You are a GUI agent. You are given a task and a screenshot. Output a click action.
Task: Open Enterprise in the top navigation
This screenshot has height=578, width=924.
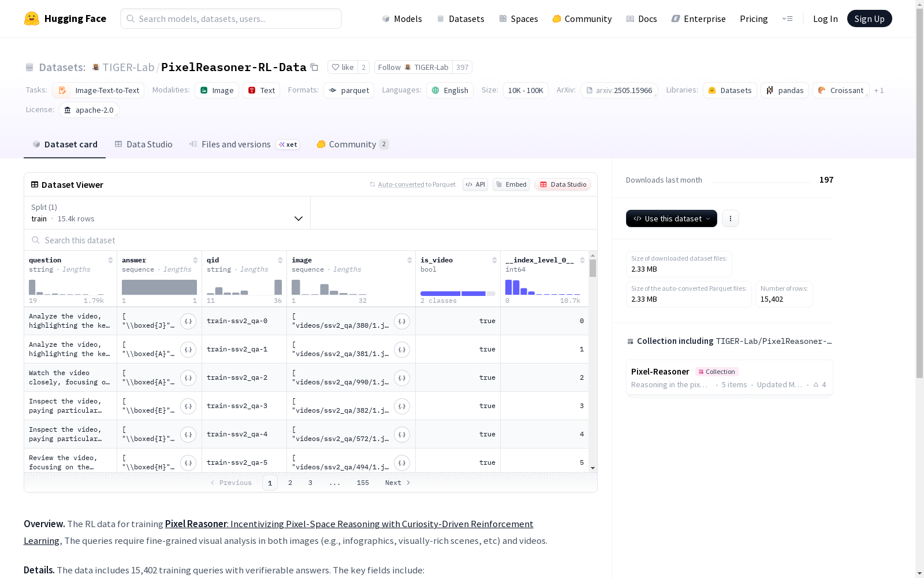[x=698, y=18]
